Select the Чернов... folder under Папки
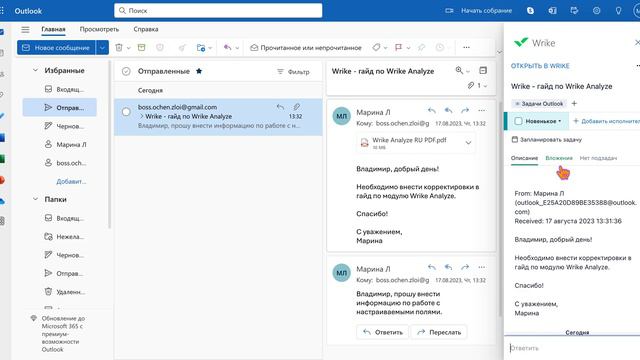This screenshot has height=360, width=640. (x=65, y=255)
